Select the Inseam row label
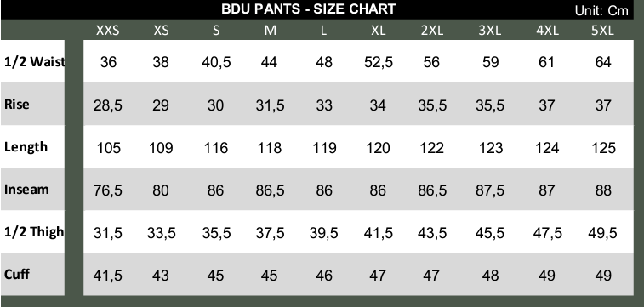 [x=26, y=190]
